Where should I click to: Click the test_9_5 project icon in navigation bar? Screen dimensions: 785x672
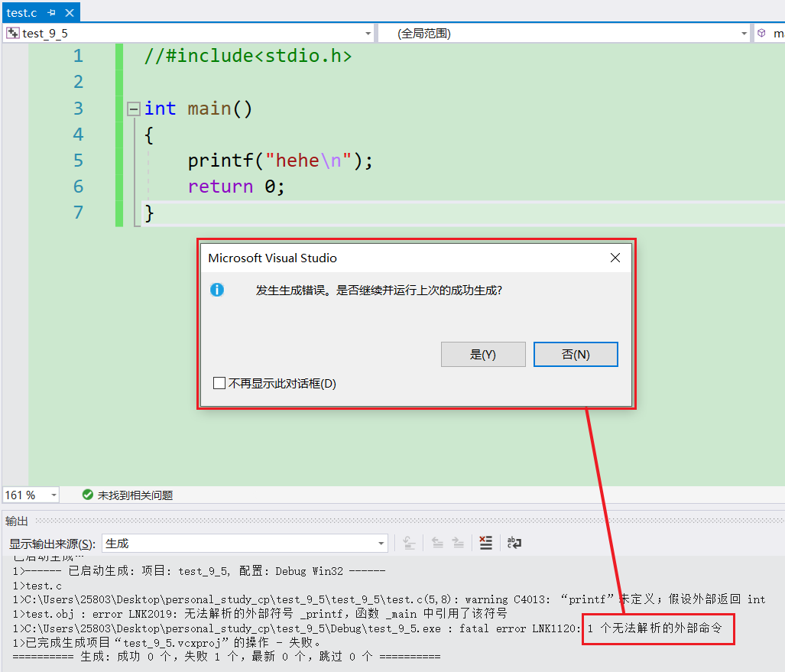12,34
